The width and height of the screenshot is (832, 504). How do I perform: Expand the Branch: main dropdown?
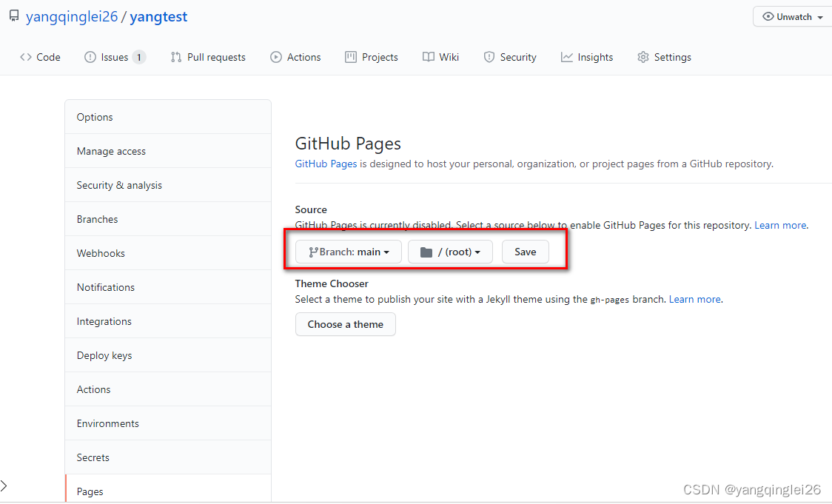coord(349,252)
